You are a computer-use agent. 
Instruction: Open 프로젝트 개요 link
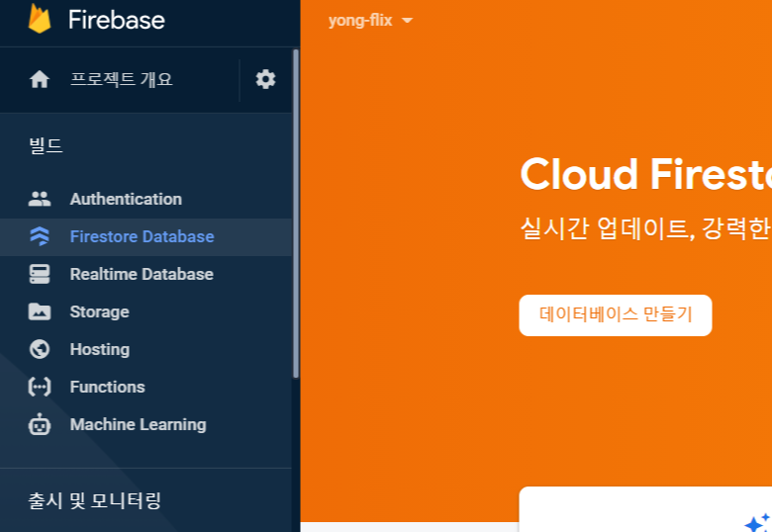[121, 79]
